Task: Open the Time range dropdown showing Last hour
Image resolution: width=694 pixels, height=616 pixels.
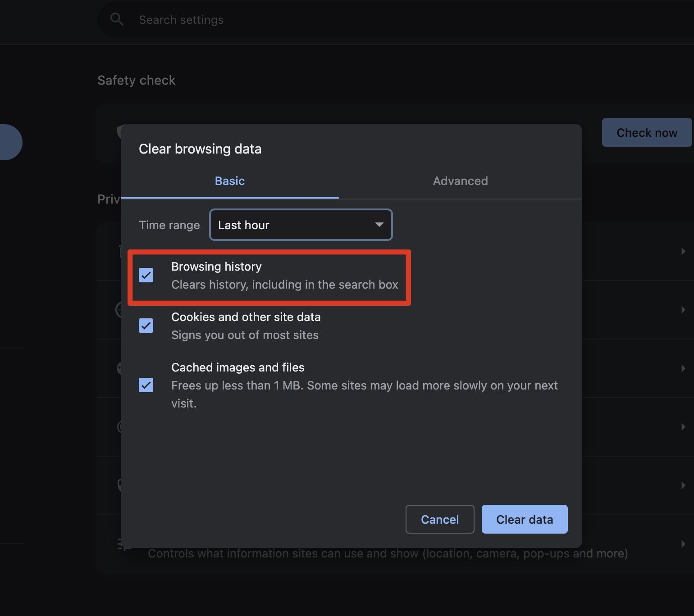Action: click(x=301, y=225)
